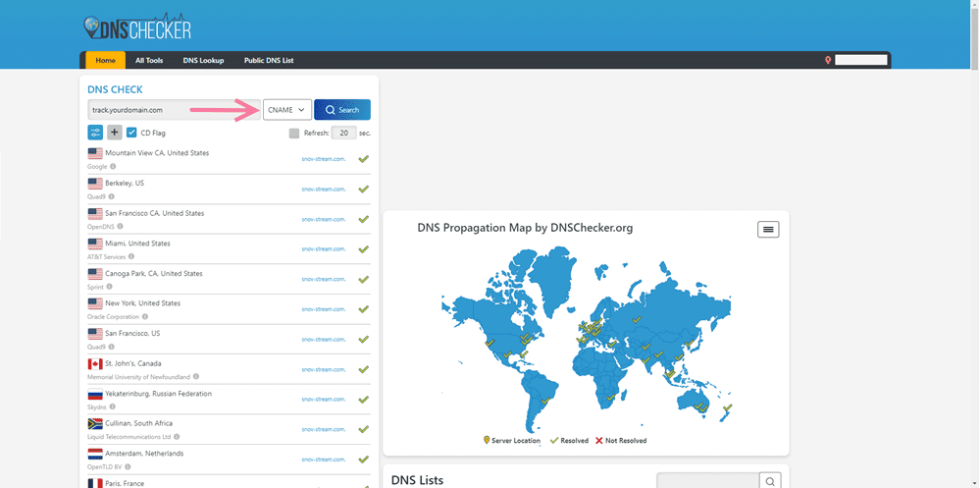Click resolved checkmark for Yekaterinburg row
This screenshot has height=488, width=980.
click(363, 400)
